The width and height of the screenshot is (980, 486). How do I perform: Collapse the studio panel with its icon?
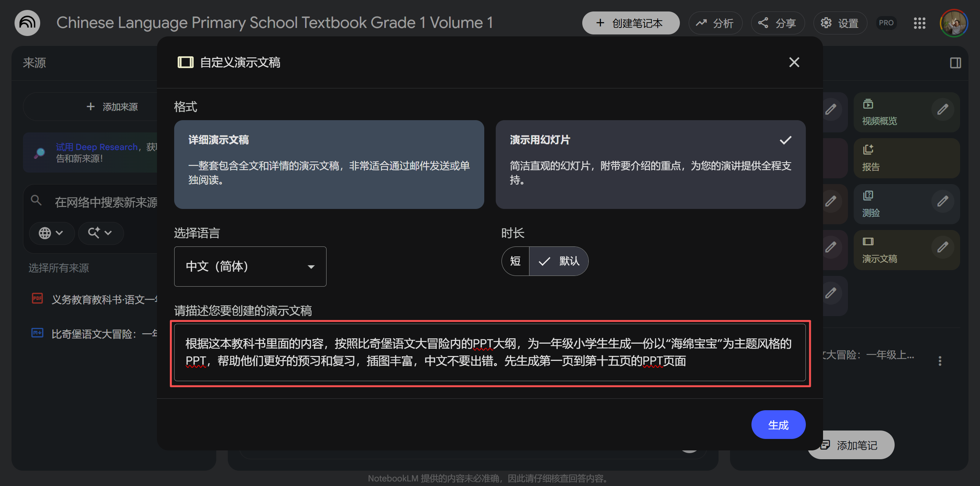(x=955, y=63)
